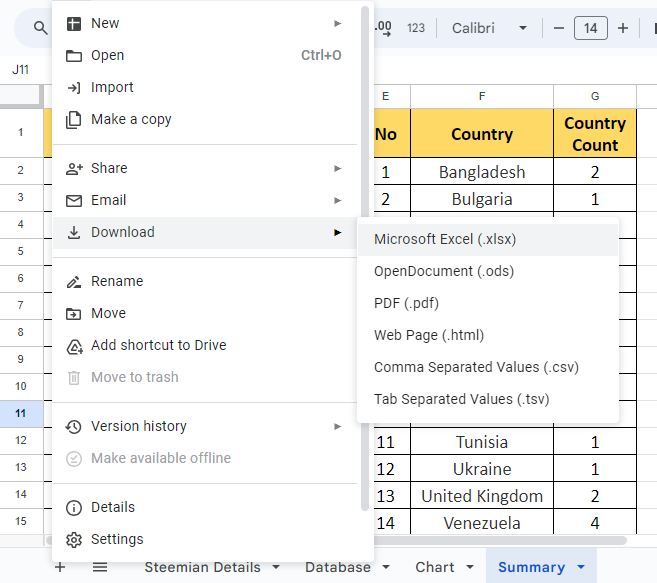Expand the Summary tab dropdown arrow

[581, 568]
